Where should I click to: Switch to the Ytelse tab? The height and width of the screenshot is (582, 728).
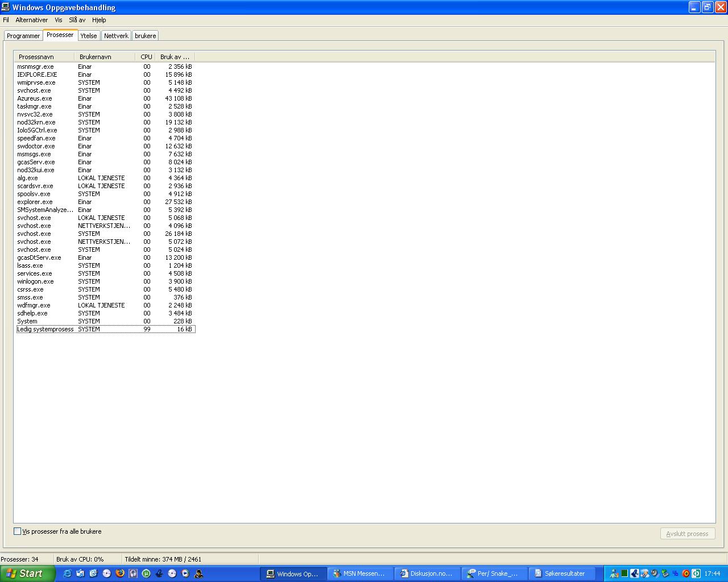[x=89, y=36]
